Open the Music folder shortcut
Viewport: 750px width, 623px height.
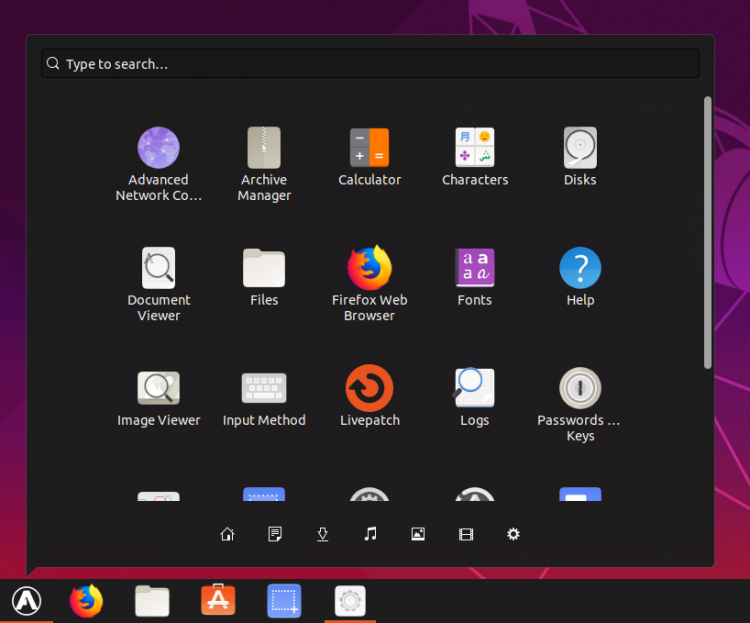(x=370, y=534)
